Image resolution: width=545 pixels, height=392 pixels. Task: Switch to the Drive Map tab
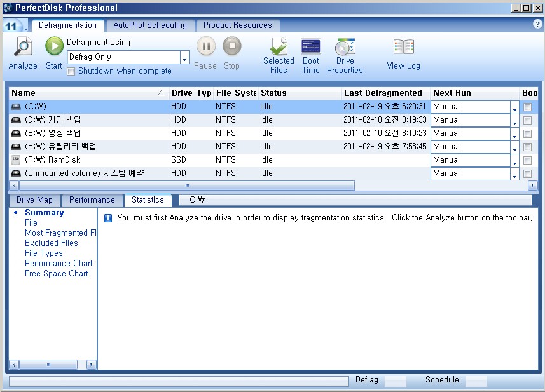click(x=34, y=200)
